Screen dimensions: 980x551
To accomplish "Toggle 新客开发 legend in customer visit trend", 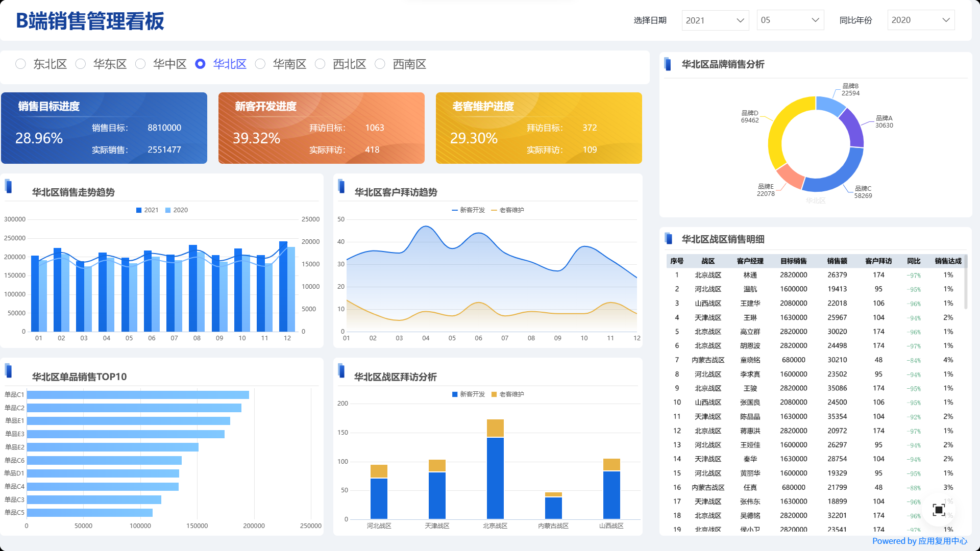I will tap(468, 210).
